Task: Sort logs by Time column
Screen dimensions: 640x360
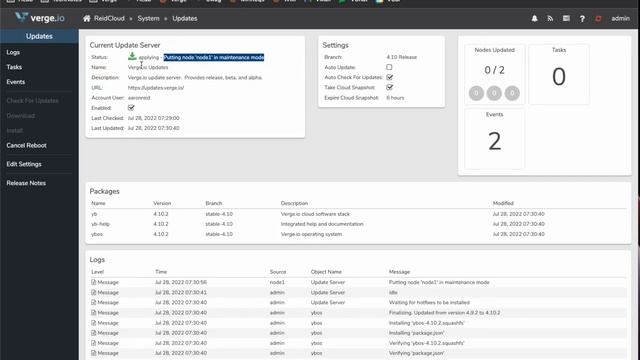Action: pyautogui.click(x=161, y=272)
